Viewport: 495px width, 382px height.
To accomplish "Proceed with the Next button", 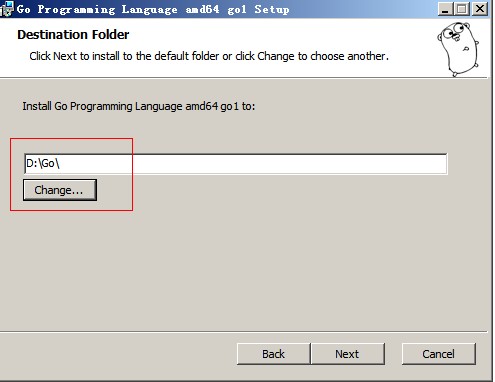I will (347, 354).
